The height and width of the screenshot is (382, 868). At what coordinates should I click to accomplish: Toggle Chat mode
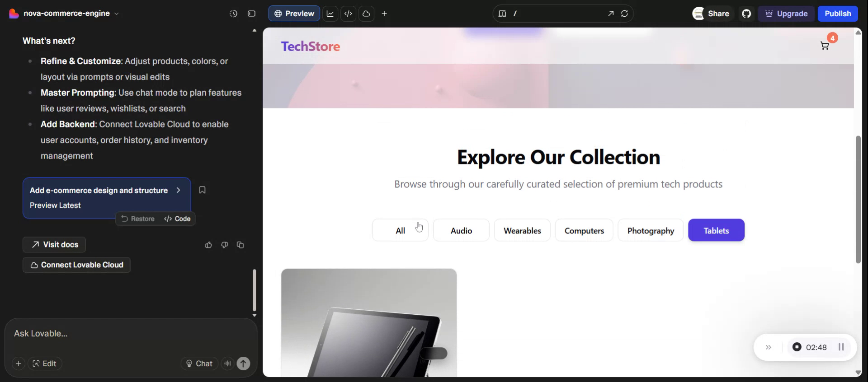click(x=199, y=363)
